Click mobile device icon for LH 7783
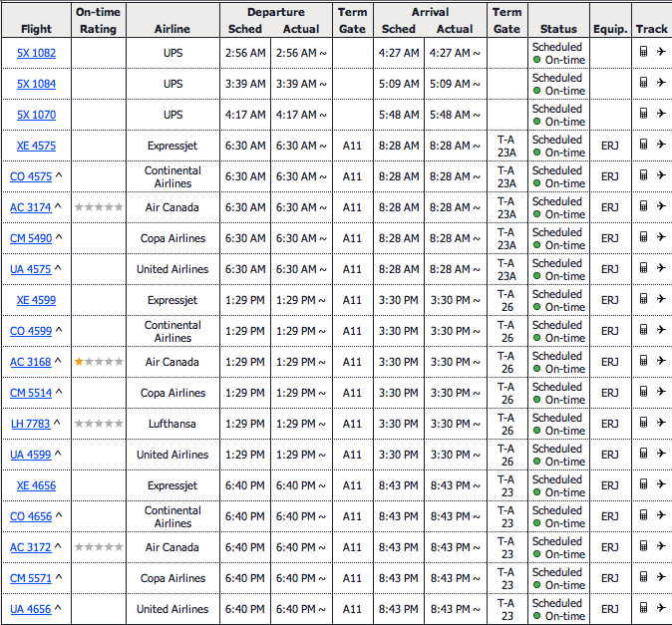 click(643, 422)
